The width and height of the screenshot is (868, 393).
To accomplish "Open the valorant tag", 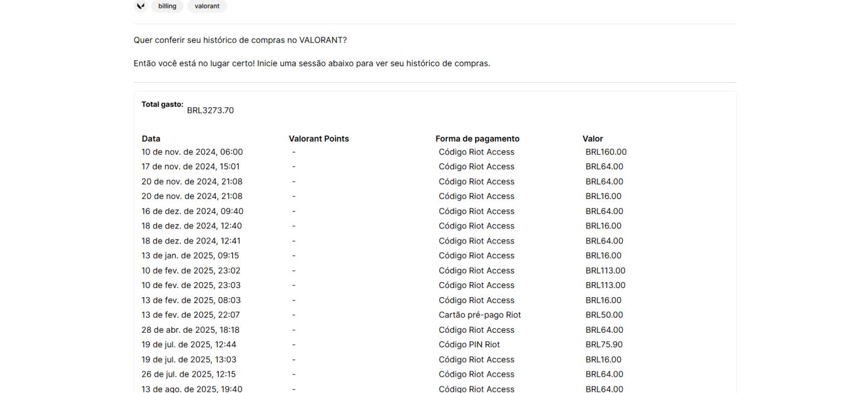I will [x=207, y=6].
